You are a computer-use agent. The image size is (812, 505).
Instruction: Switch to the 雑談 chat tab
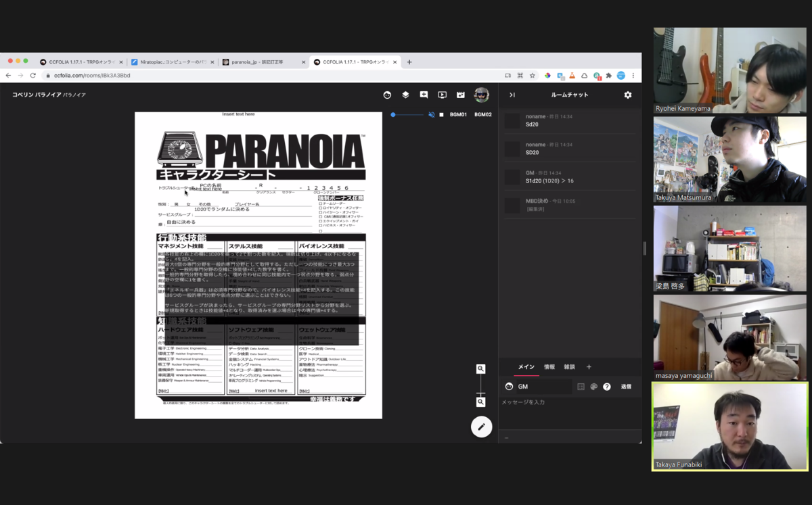(570, 367)
